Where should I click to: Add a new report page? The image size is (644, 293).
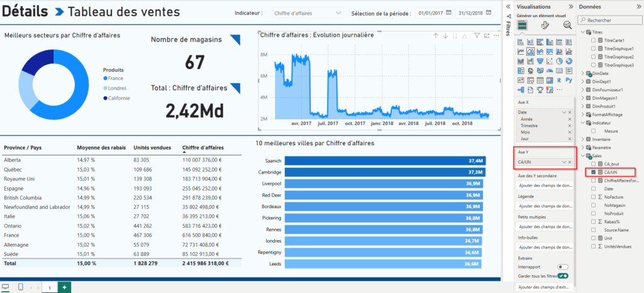[64, 287]
